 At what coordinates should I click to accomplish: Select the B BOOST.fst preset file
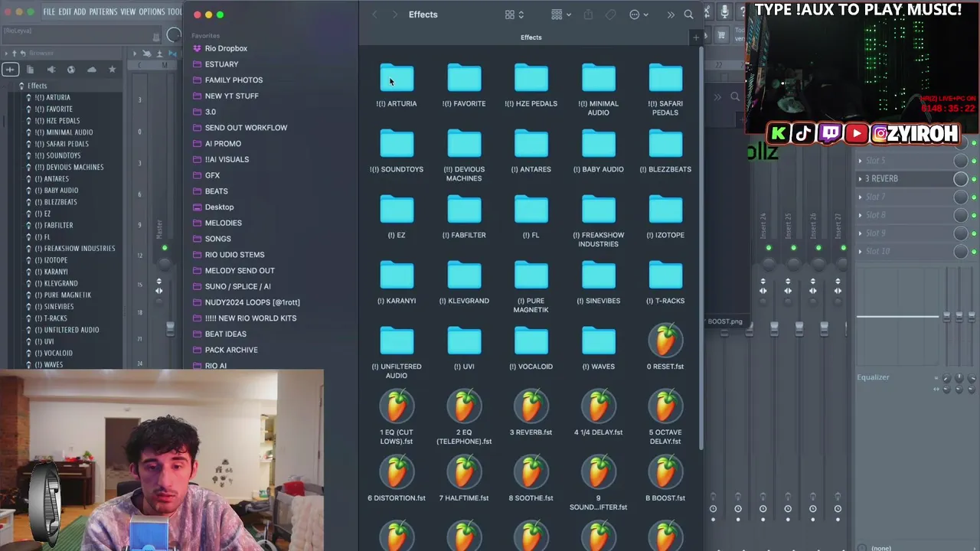coord(665,473)
